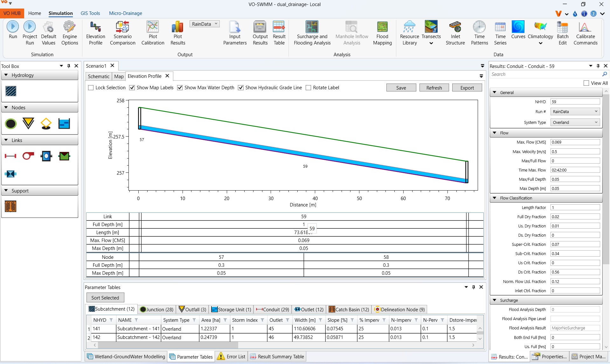Open Calibrate Commands
The height and width of the screenshot is (364, 610).
(x=585, y=33)
